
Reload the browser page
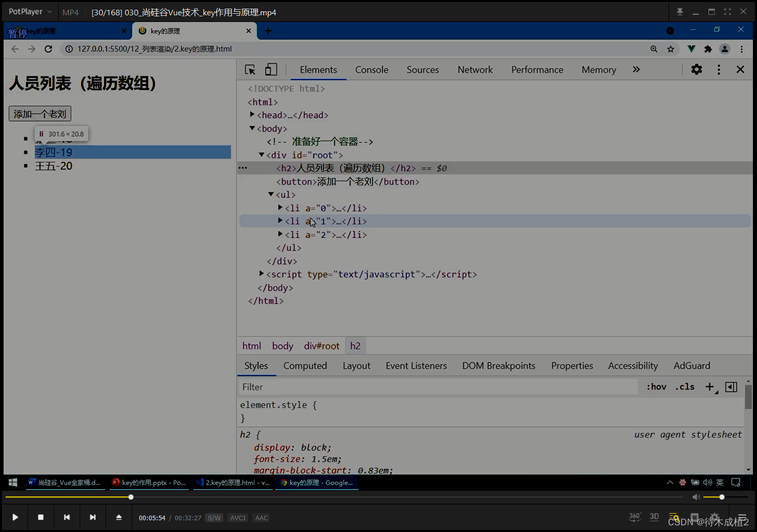coord(49,49)
